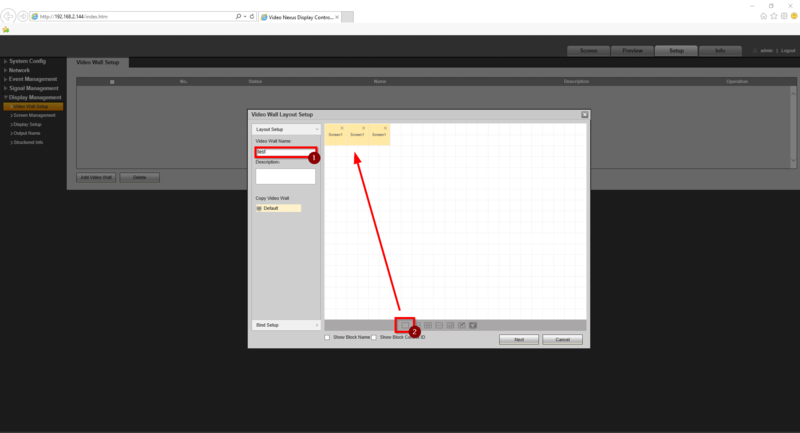Click the Description column header
Screen dimensions: 800x433
(x=576, y=82)
